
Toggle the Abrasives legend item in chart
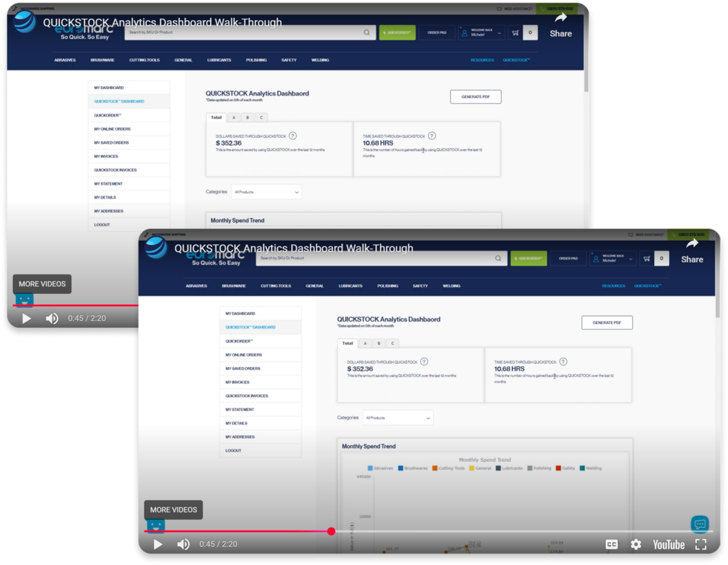[380, 469]
